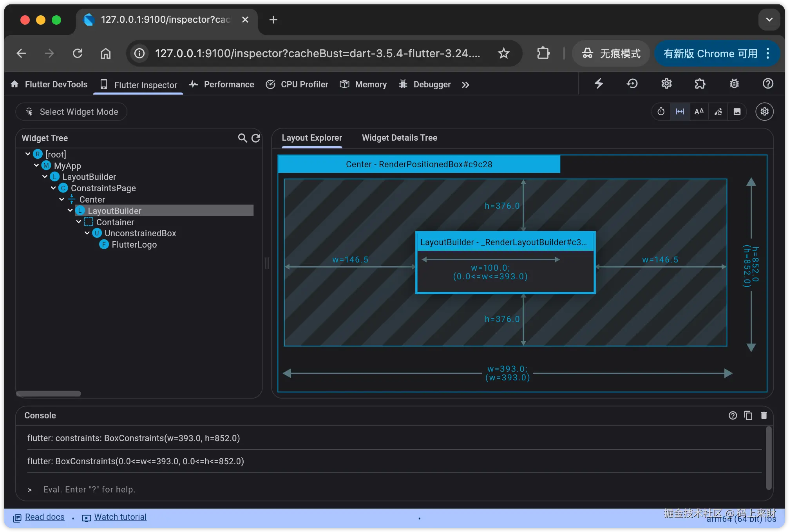Switch to Widget Details Tree tab
Image resolution: width=789 pixels, height=532 pixels.
pyautogui.click(x=399, y=138)
